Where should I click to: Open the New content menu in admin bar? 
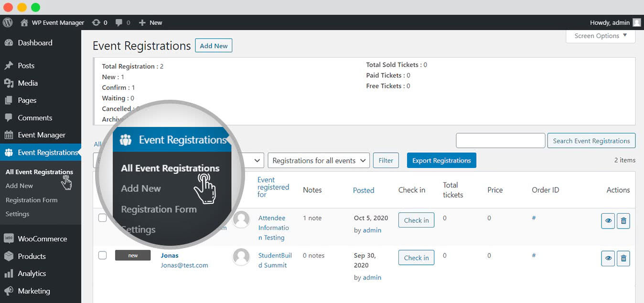pos(150,22)
